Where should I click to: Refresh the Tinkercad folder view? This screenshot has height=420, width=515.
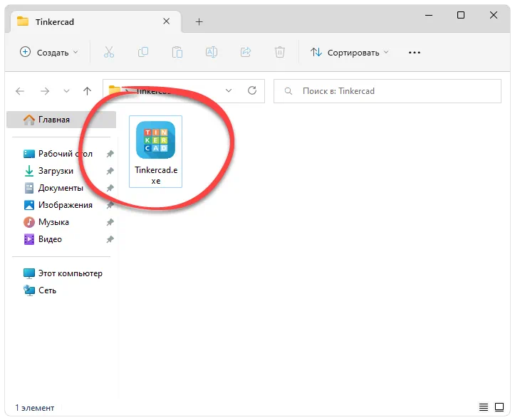tap(252, 90)
